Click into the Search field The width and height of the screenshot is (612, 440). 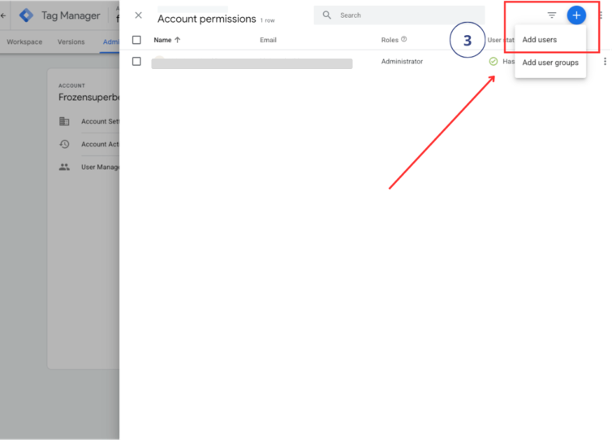click(x=400, y=15)
